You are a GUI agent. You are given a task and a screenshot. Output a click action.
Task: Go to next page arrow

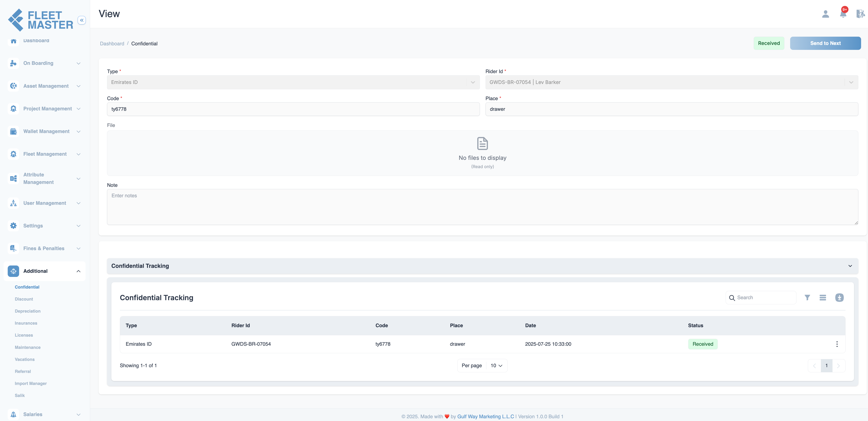838,366
